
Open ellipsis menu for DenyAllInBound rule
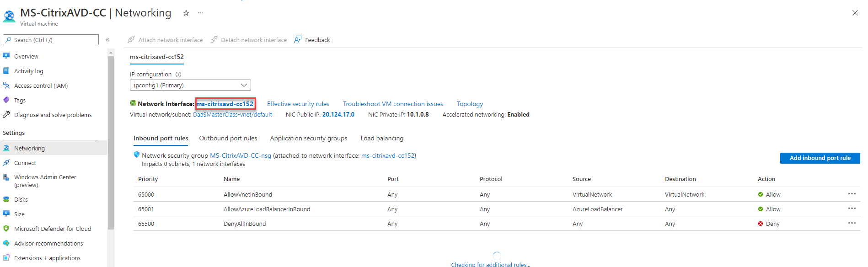tap(852, 223)
